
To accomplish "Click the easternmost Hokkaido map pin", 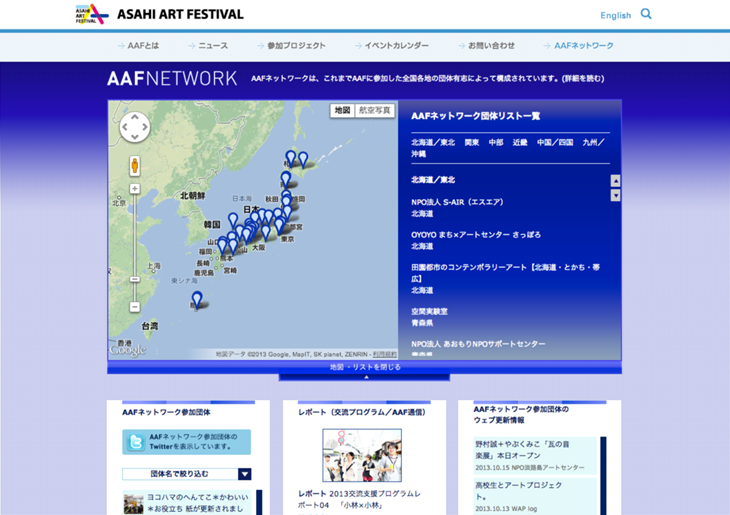I will pos(303,159).
